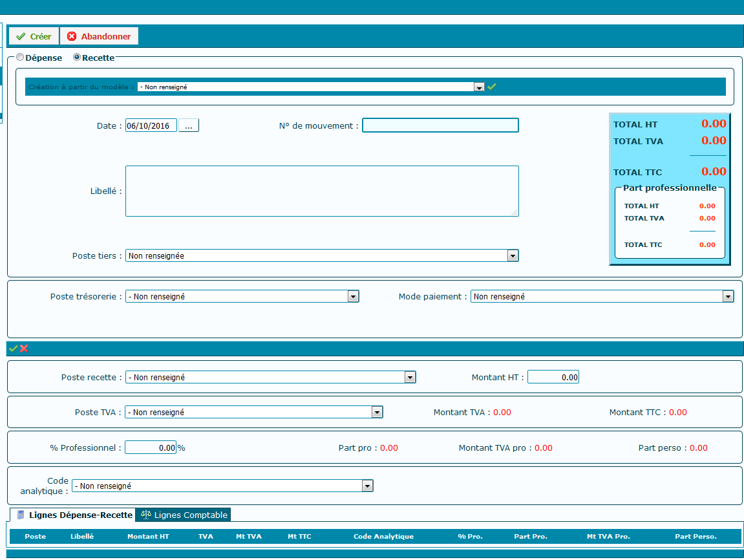Viewport: 744px width, 560px height.
Task: Select the Lignes Dépense-Recette tab
Action: [x=74, y=515]
